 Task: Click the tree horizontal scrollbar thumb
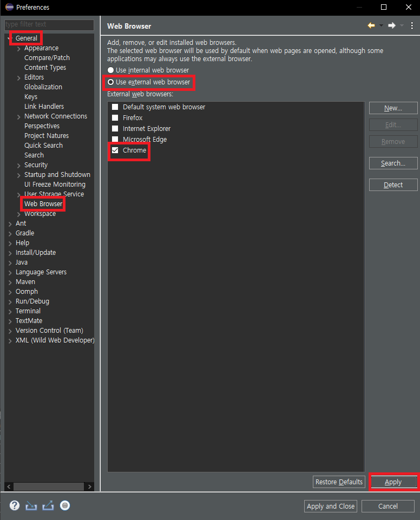(48, 486)
